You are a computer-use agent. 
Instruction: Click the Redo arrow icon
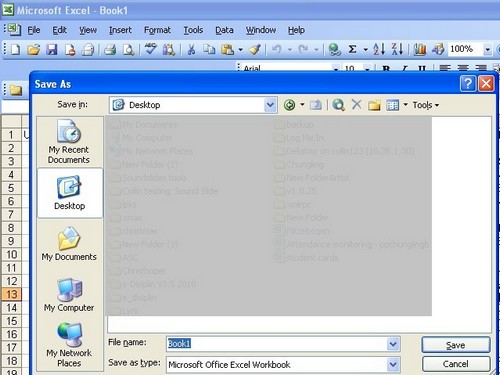[304, 50]
